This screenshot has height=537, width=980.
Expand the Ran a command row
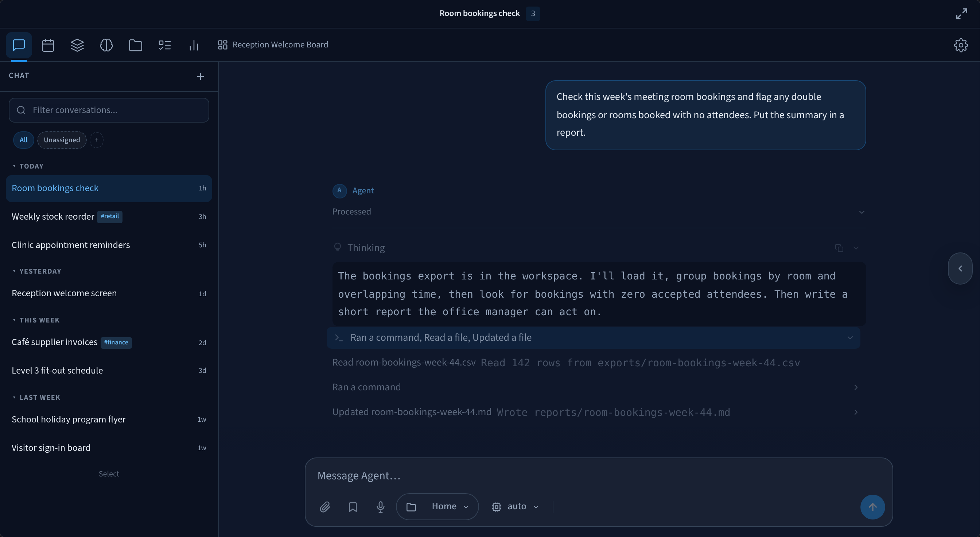pos(596,387)
